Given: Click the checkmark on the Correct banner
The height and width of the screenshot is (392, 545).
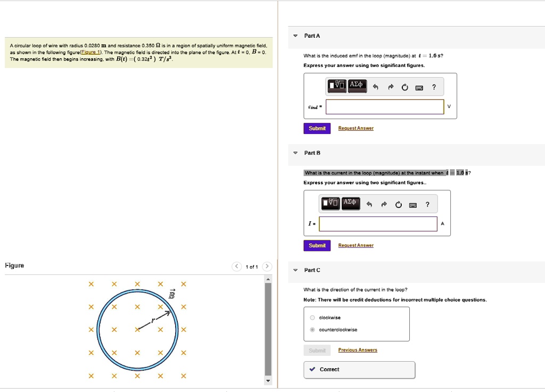Looking at the screenshot, I should [x=311, y=369].
